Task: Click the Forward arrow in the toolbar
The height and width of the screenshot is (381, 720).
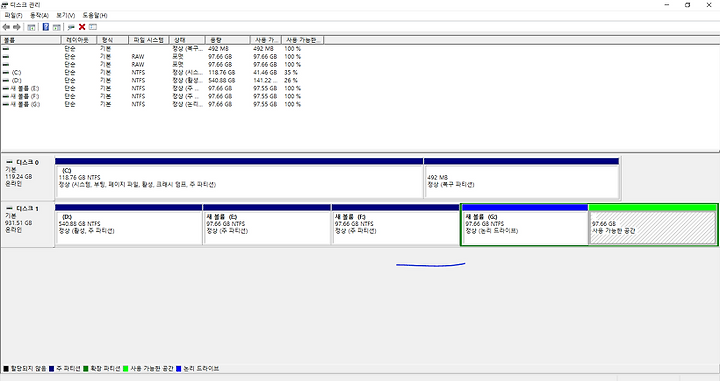Action: [17, 27]
